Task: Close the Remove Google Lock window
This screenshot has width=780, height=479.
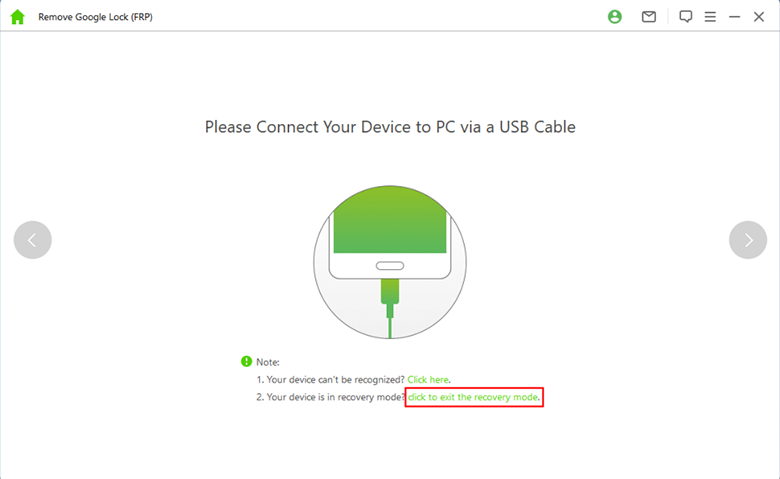Action: (759, 17)
